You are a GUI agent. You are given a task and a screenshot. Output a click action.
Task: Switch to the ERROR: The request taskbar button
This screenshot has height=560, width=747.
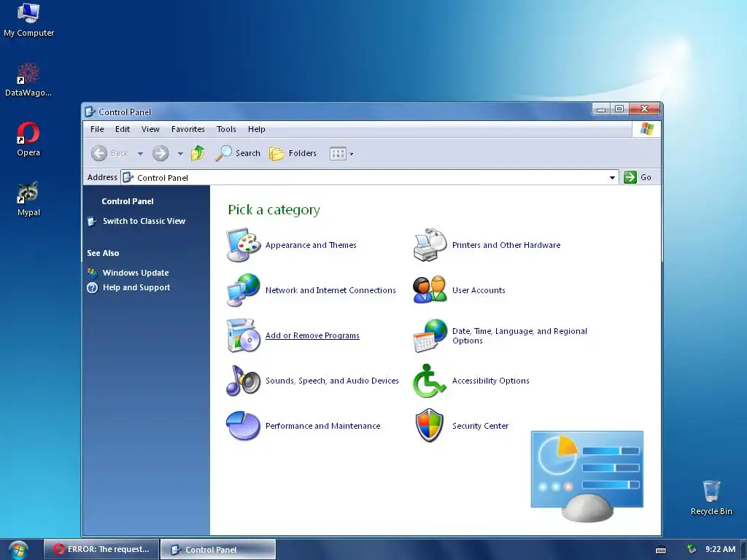pos(101,549)
